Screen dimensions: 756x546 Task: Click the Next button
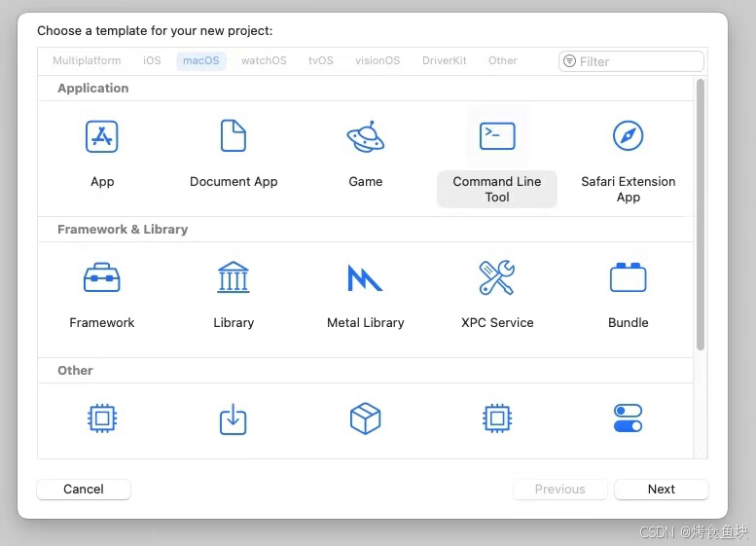(x=661, y=490)
